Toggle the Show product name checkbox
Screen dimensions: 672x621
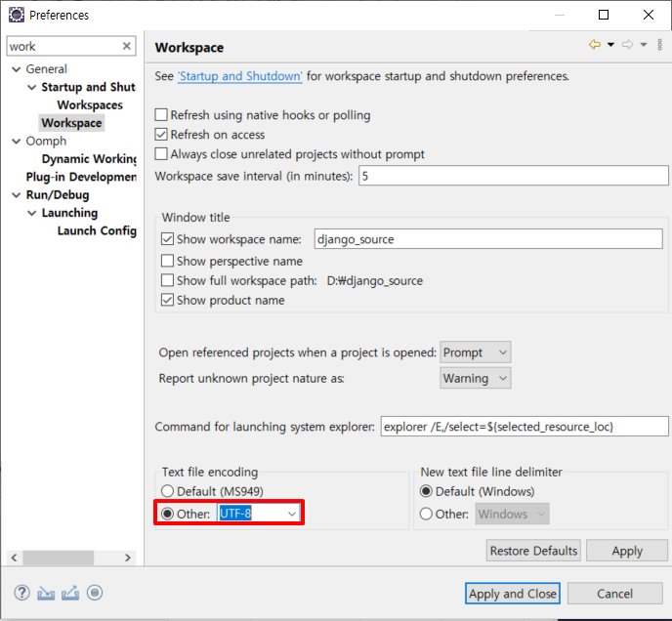tap(167, 300)
